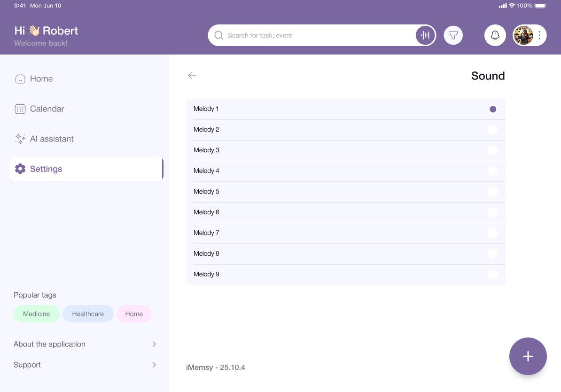Open notifications bell icon

tap(495, 35)
